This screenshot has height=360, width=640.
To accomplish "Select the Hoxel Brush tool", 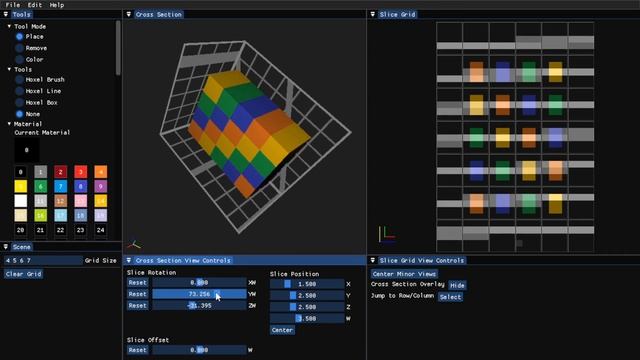I will 19,79.
